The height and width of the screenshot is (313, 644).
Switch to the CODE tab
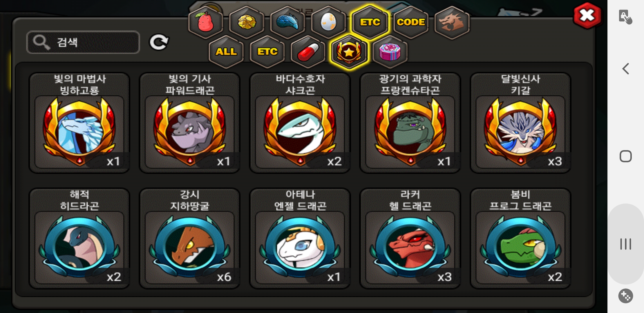pos(411,22)
